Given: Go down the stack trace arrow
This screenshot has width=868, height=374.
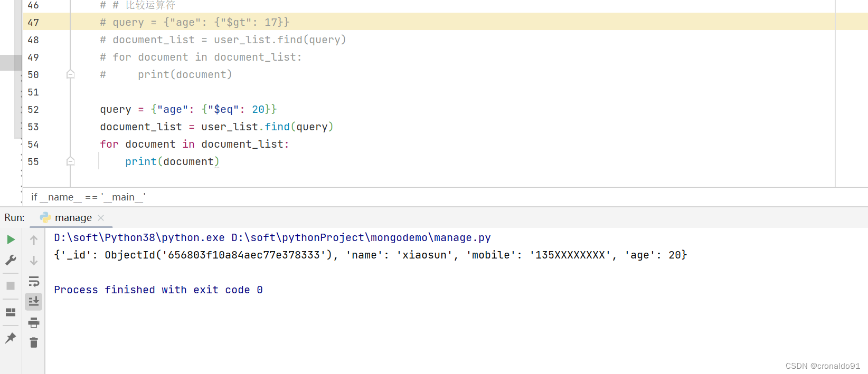Looking at the screenshot, I should [34, 261].
